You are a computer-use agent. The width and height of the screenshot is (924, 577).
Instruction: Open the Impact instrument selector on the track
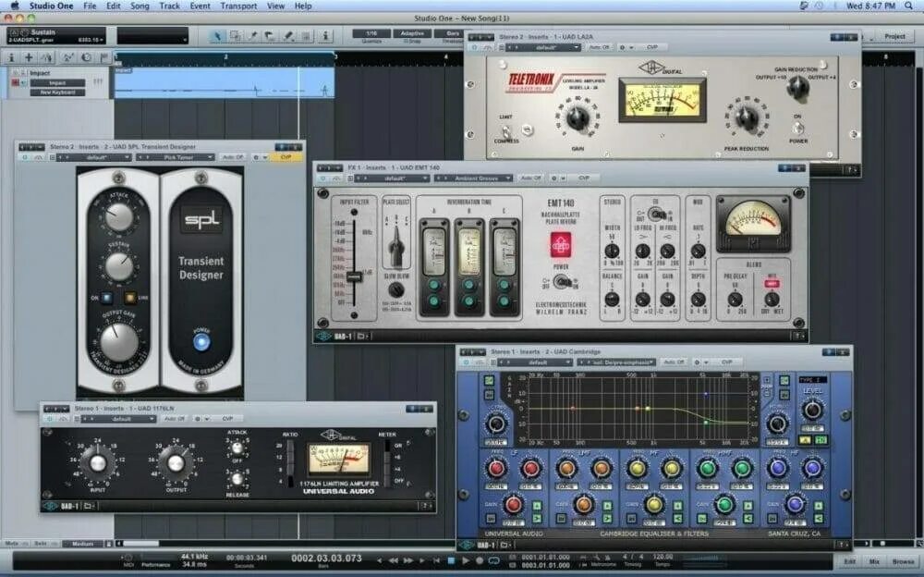(57, 83)
